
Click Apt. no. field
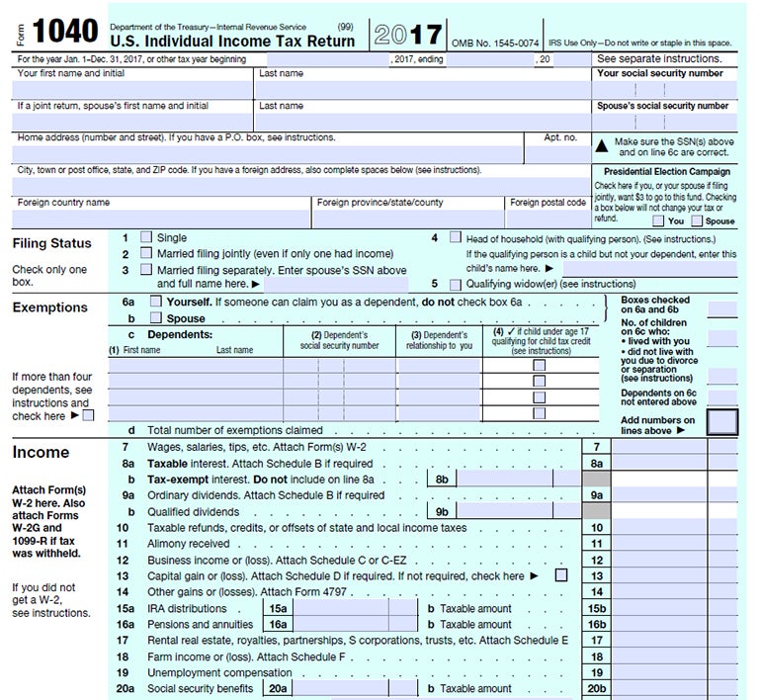tap(557, 154)
